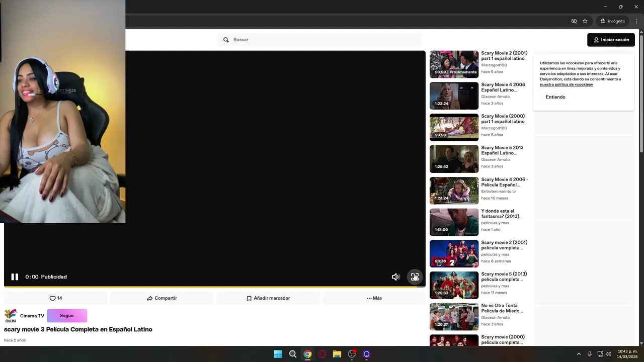Open taskbar Search
Image resolution: width=644 pixels, height=362 pixels.
click(292, 354)
